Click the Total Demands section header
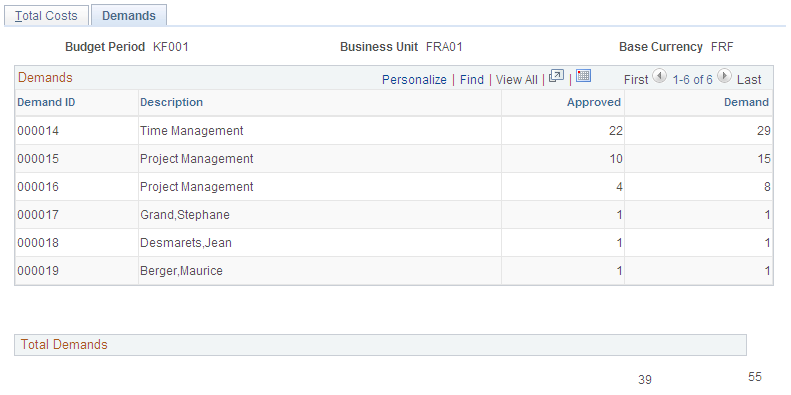The width and height of the screenshot is (791, 395). click(x=380, y=345)
